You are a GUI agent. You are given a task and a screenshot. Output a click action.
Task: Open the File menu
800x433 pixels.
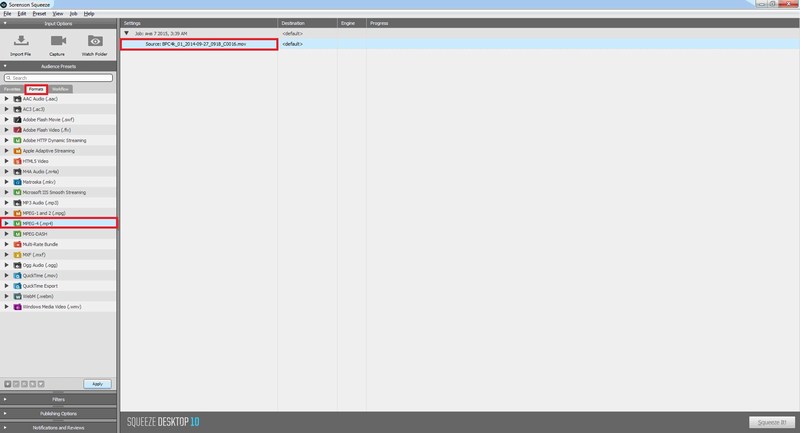[7, 14]
